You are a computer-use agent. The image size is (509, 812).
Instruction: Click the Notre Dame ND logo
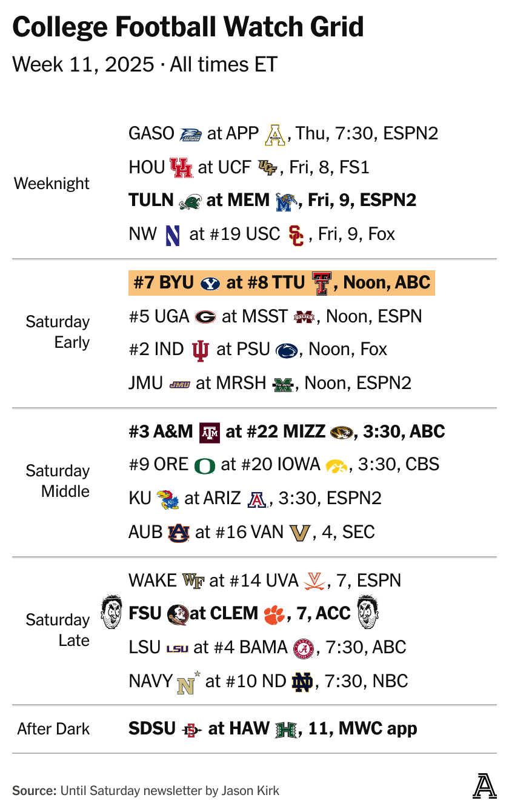[302, 682]
